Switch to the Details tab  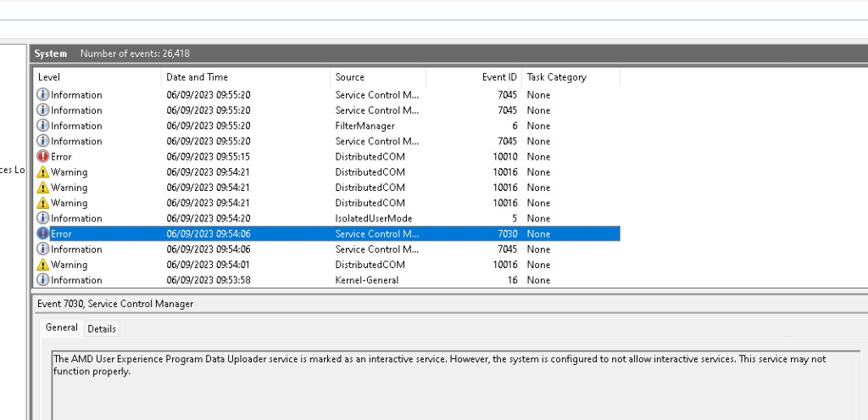coord(102,328)
